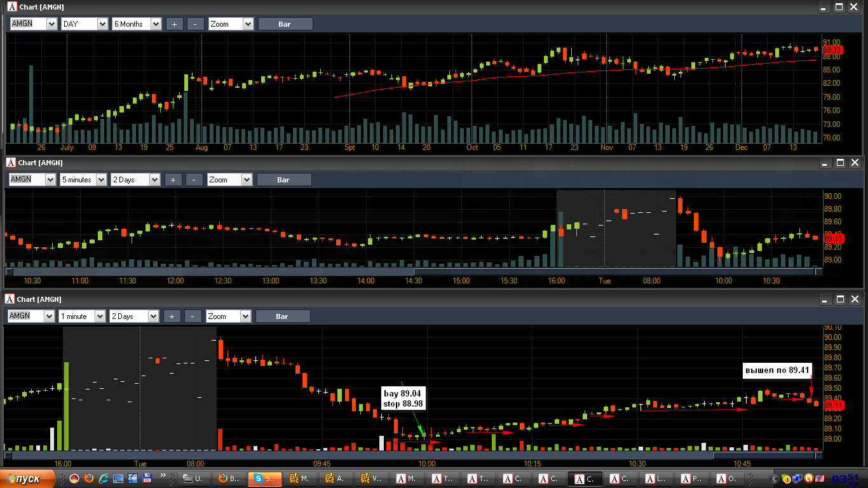Click the tray arrow to show hidden icons

[775, 478]
